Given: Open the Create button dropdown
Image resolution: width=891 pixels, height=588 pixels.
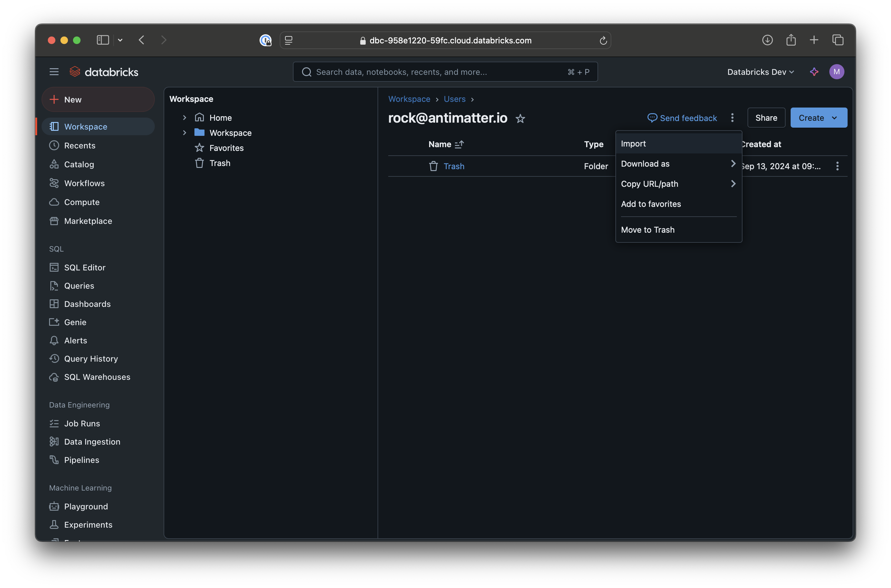Looking at the screenshot, I should (x=818, y=118).
